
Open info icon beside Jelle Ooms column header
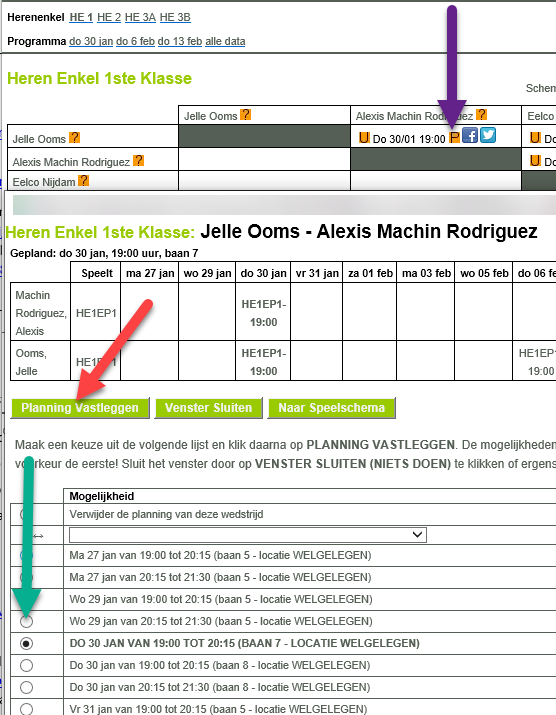[x=245, y=114]
